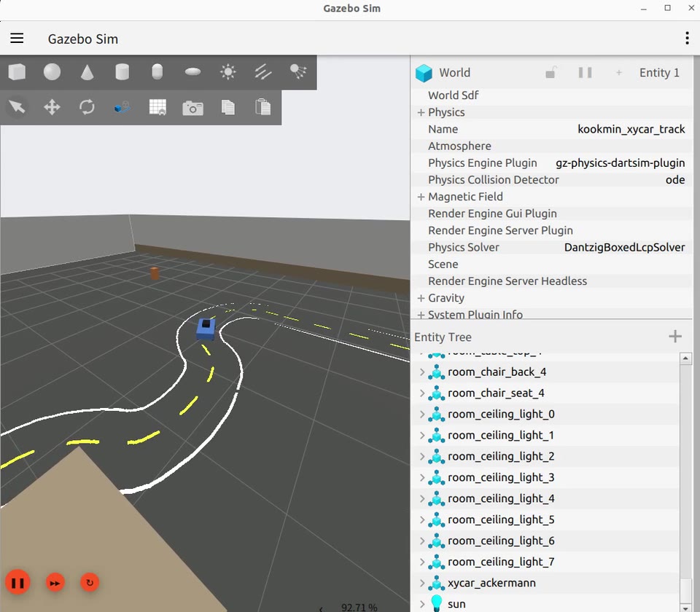Select the rotate mode tool
This screenshot has width=700, height=612.
tap(87, 108)
